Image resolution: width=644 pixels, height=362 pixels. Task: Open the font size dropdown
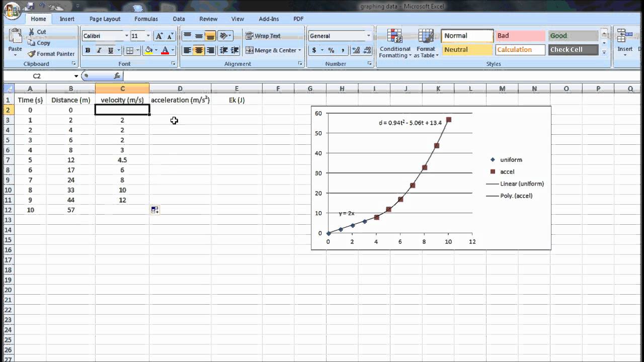pos(147,36)
